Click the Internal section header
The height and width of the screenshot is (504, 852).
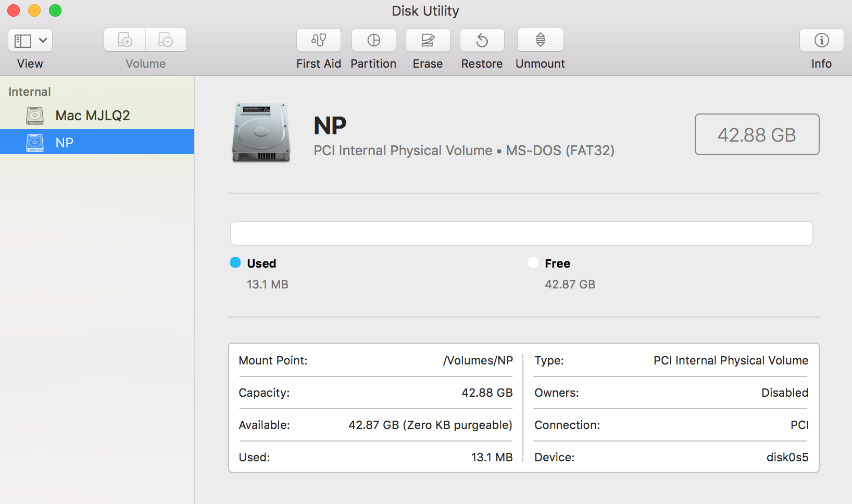30,92
